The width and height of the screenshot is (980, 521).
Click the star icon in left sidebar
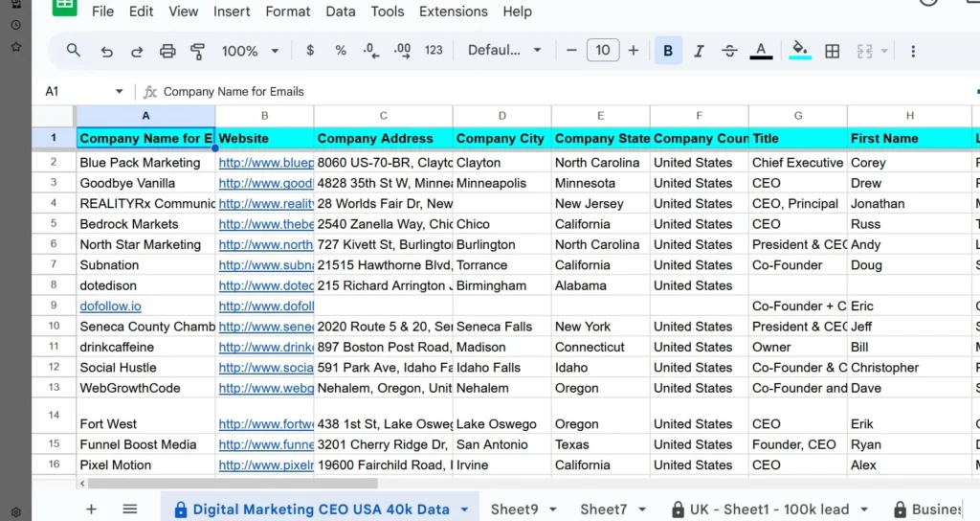click(x=16, y=46)
